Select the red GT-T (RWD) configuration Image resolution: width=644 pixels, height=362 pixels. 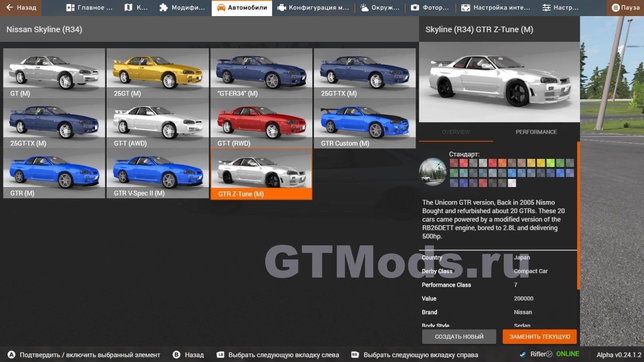pos(261,123)
